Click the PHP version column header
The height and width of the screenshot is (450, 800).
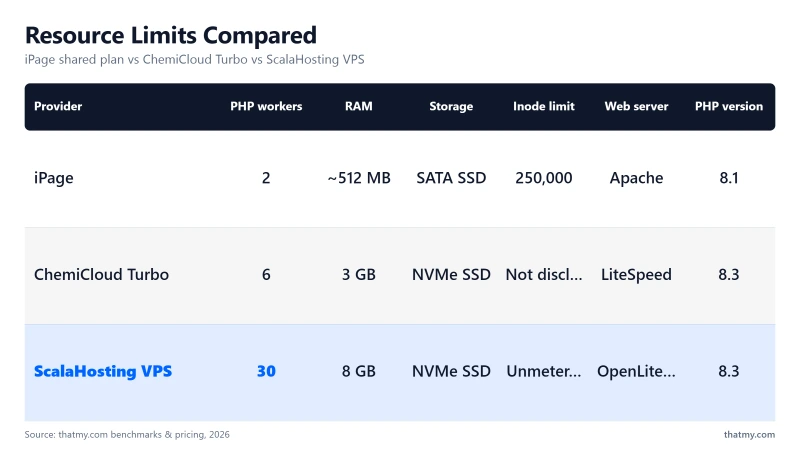729,106
